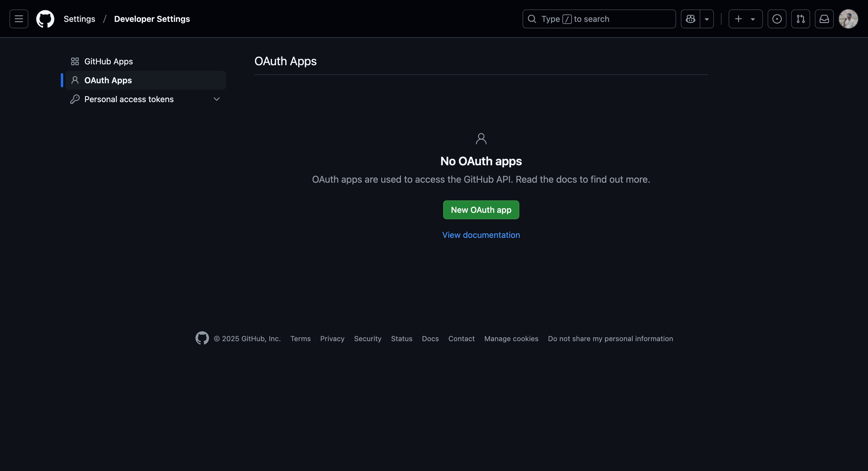
Task: Open View documentation link
Action: pyautogui.click(x=481, y=235)
